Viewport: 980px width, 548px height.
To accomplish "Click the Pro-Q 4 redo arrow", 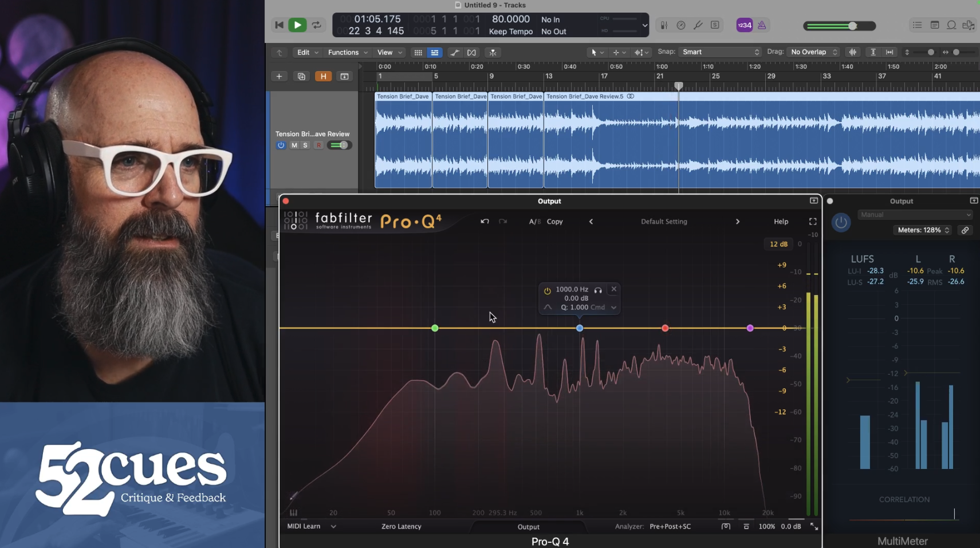I will click(503, 222).
